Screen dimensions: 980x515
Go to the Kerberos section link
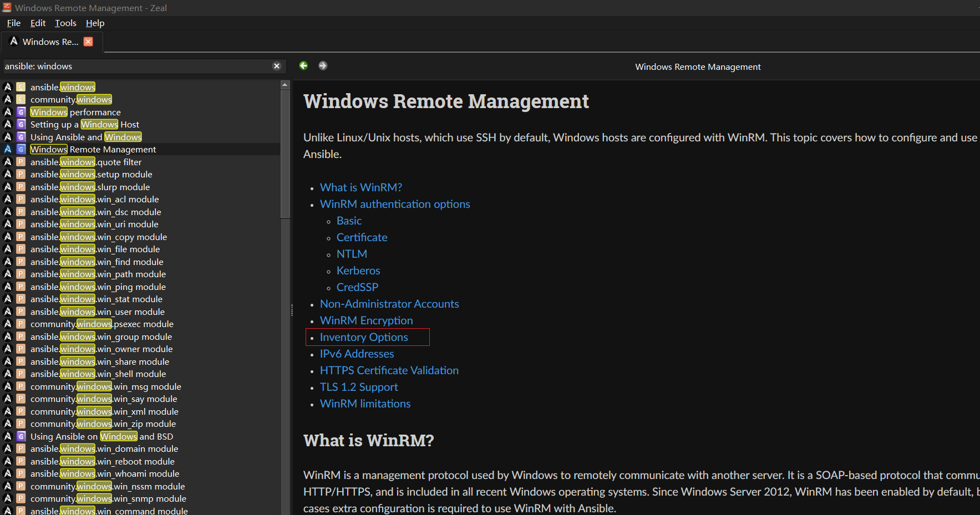358,271
